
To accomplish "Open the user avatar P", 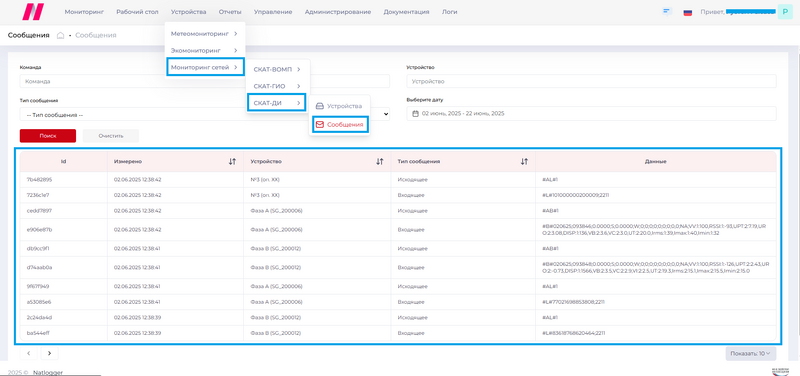I will click(x=785, y=12).
